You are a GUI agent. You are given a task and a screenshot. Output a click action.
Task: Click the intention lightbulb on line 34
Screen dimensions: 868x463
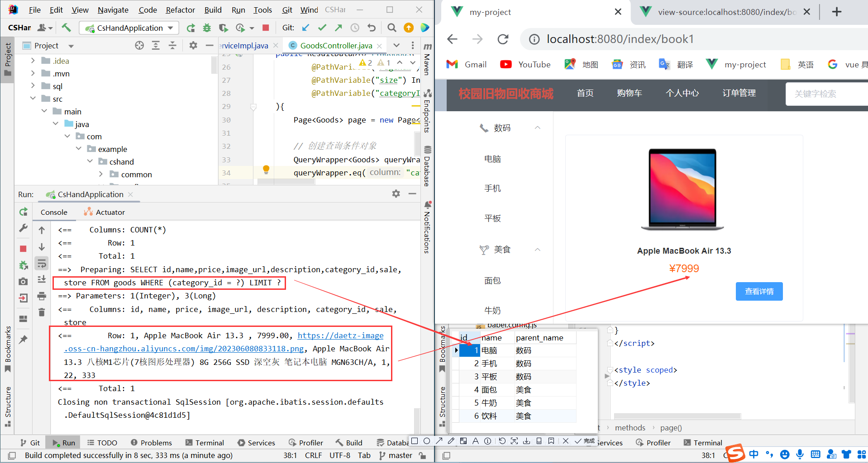point(266,170)
